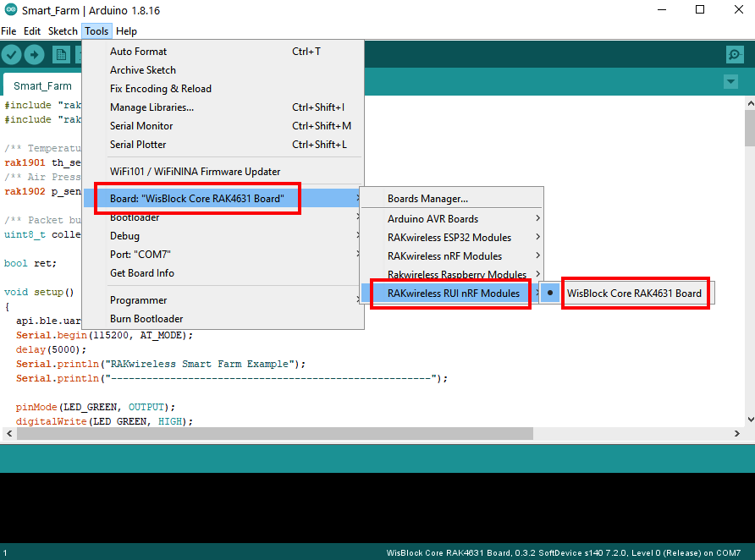The height and width of the screenshot is (560, 755).
Task: Click Burn Bootloader
Action: pos(222,318)
